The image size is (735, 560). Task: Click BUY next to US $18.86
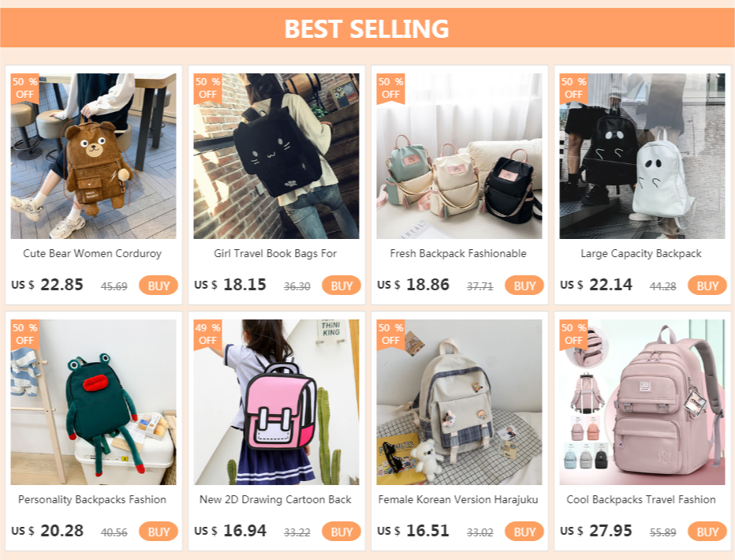tap(524, 286)
